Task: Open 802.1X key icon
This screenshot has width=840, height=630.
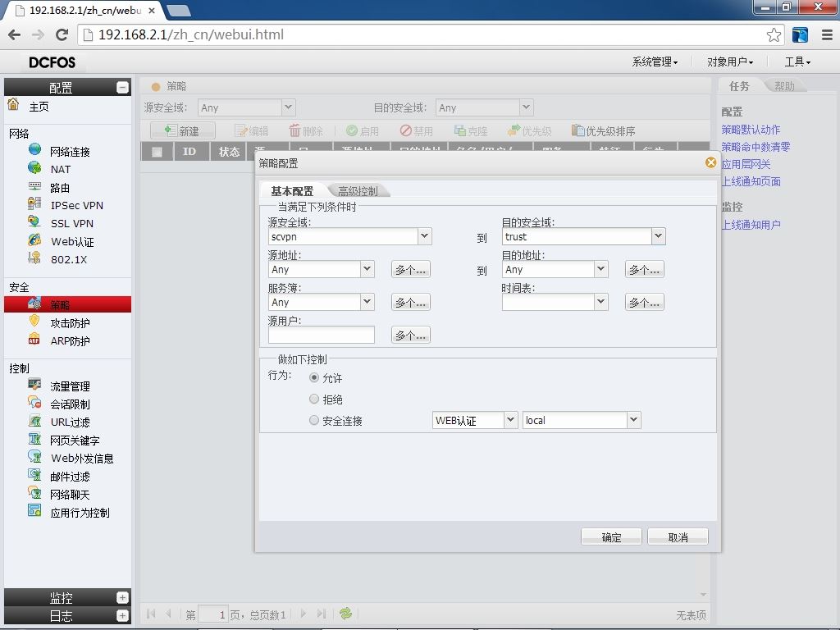Action: click(34, 258)
